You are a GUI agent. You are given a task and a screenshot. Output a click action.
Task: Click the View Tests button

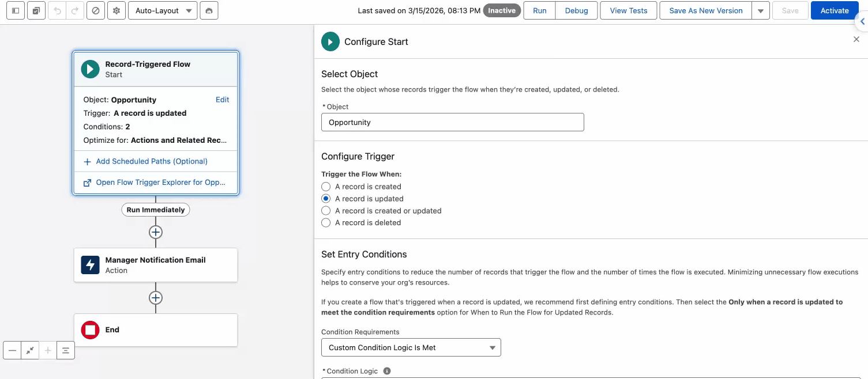tap(628, 10)
